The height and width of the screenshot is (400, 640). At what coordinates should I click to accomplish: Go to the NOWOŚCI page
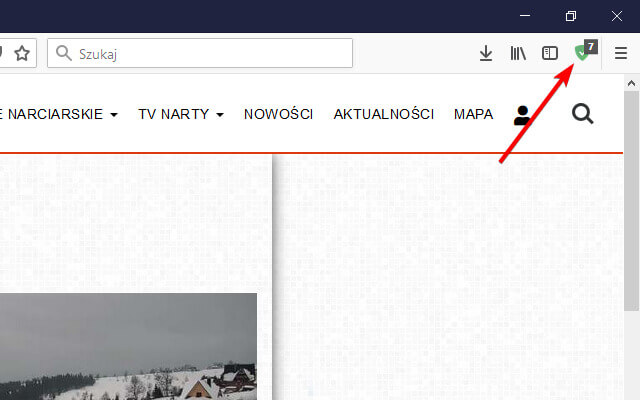(278, 114)
